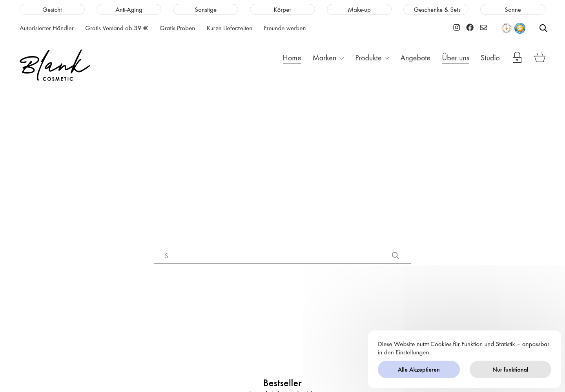This screenshot has height=392, width=565.
Task: Open the Über uns page
Action: [x=456, y=58]
